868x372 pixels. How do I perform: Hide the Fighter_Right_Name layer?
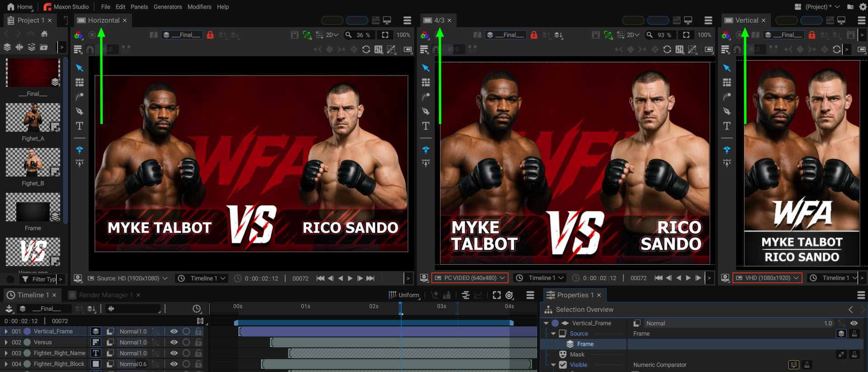(x=174, y=353)
